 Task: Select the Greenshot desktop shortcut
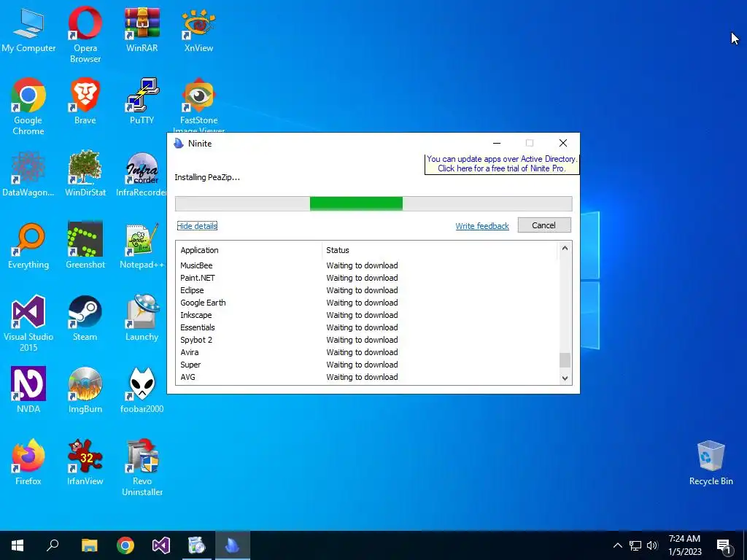point(85,246)
